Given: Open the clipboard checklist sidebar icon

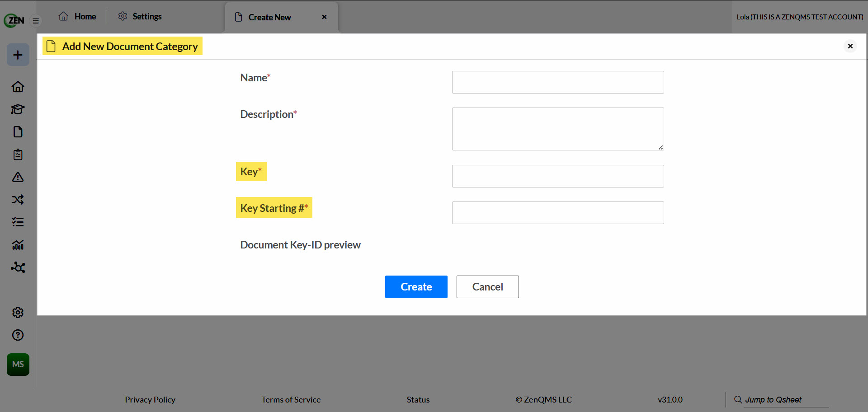Looking at the screenshot, I should [x=18, y=154].
